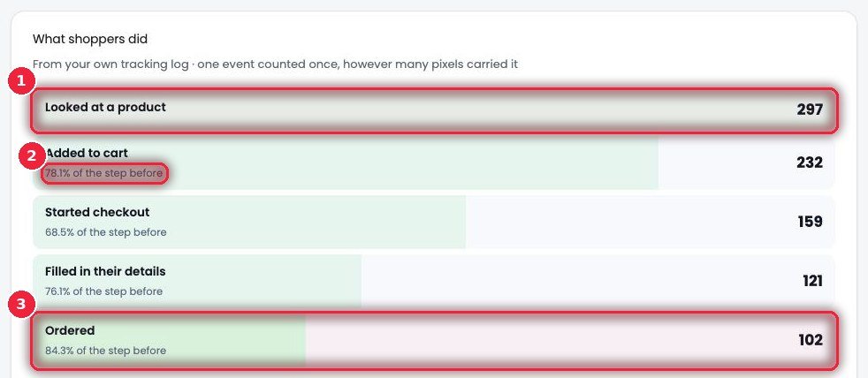Click the tracking log subtitle description
868x378 pixels.
click(x=275, y=64)
